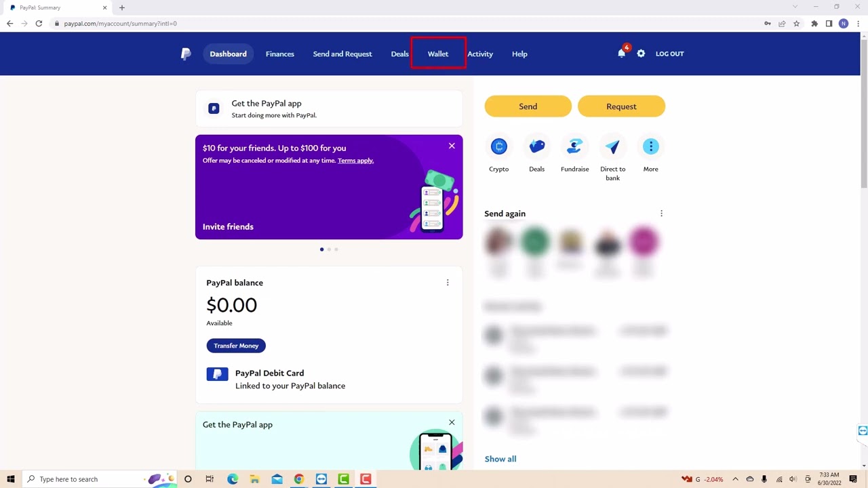Click the browser address bar URL
The width and height of the screenshot is (868, 488).
[x=120, y=23]
